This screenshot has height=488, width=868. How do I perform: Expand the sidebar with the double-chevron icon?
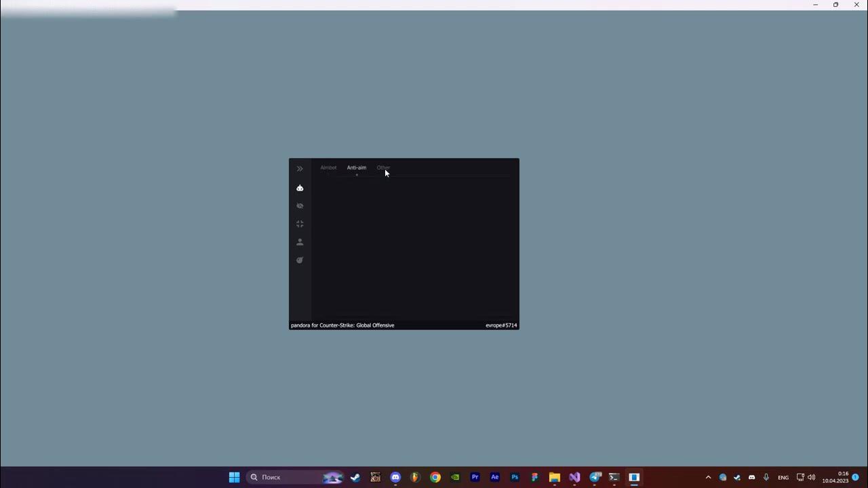[300, 169]
